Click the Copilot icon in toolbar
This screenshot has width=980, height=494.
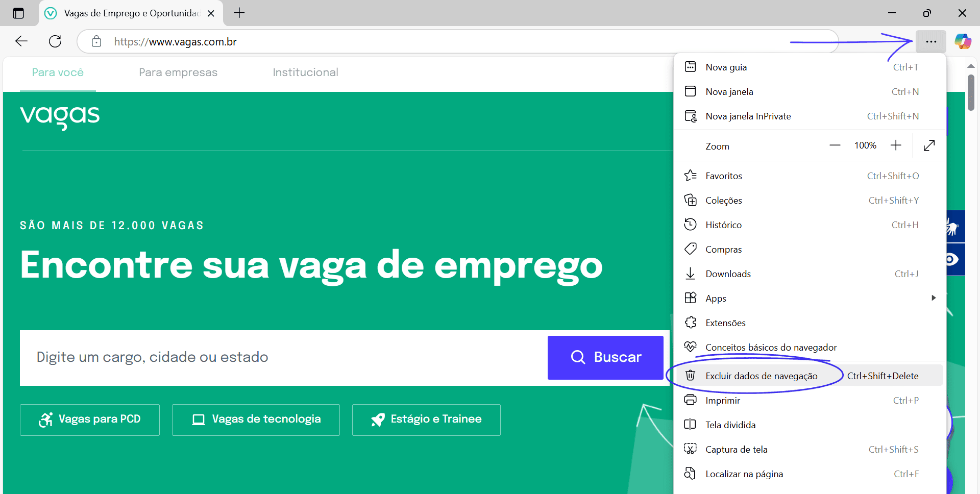[963, 41]
